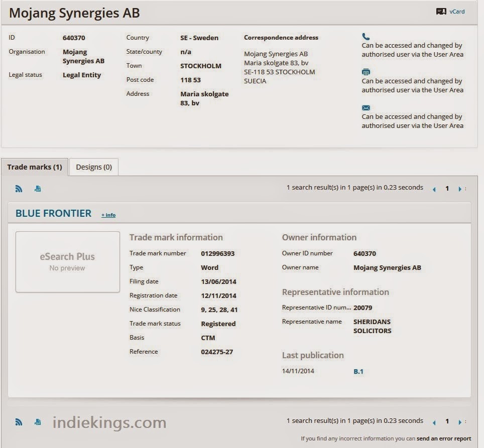Select the Registered trade mark status value
484x448 pixels.
coord(218,324)
